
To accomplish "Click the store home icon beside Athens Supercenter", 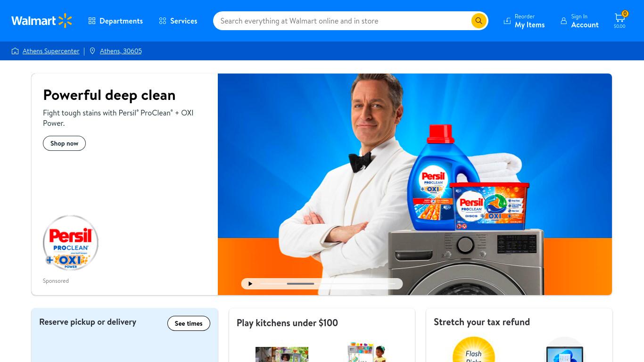I will [x=15, y=51].
